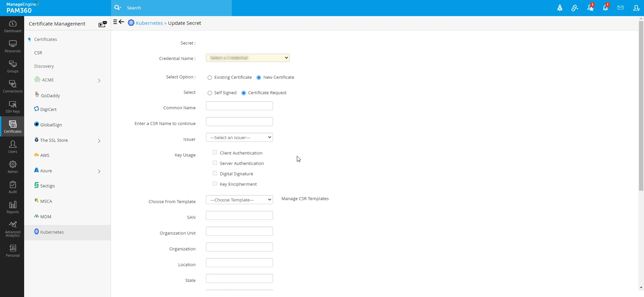
Task: Open the DigiCert menu item
Action: [x=48, y=109]
